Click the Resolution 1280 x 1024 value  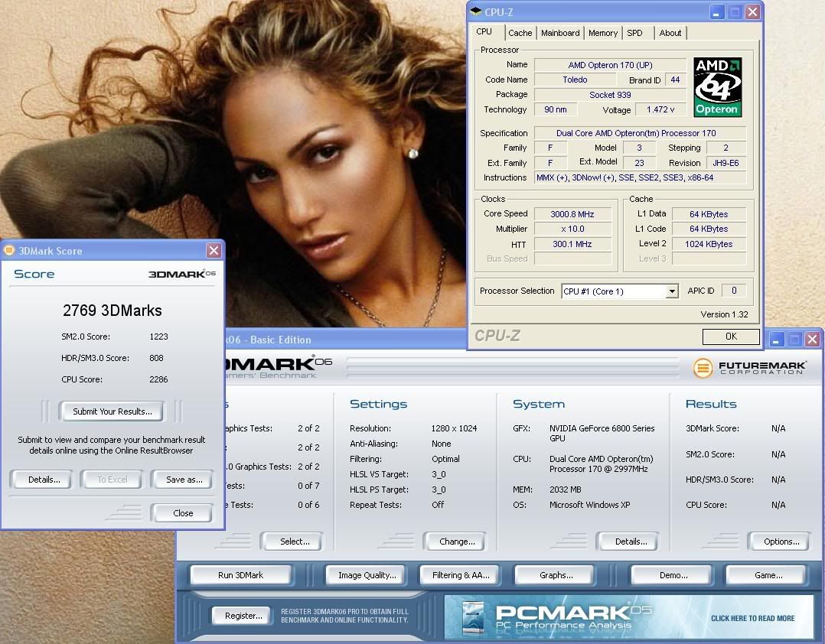[454, 428]
